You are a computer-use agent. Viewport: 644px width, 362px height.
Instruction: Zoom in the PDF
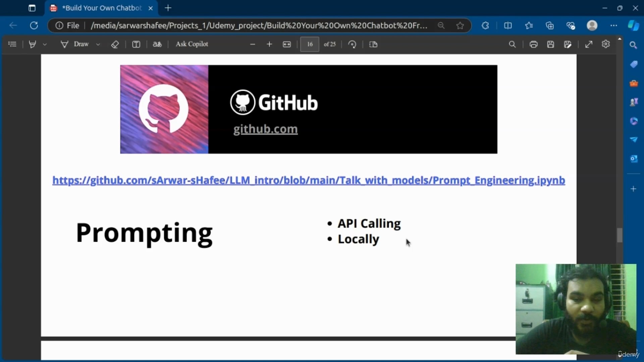tap(269, 44)
